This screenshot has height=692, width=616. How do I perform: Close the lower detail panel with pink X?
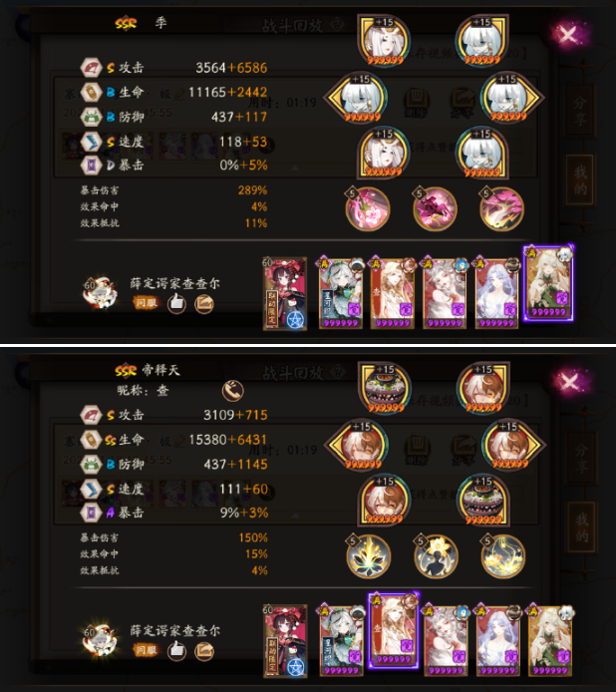pyautogui.click(x=569, y=381)
